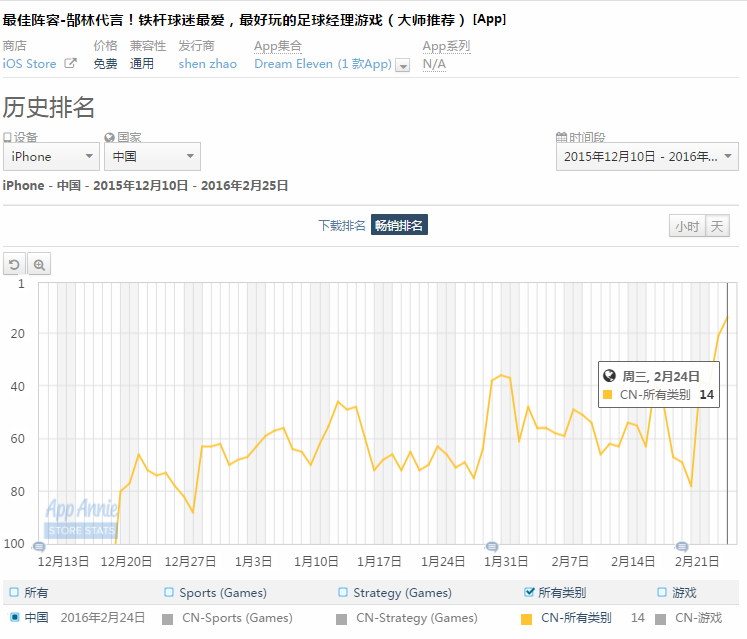Open the comment bubble marker near 2月21日

[x=682, y=547]
